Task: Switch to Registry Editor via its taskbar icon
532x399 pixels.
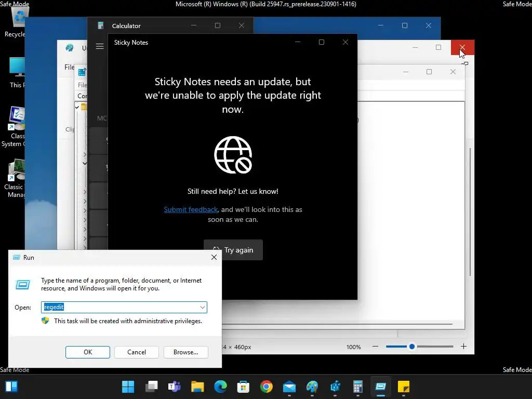Action: (335, 387)
